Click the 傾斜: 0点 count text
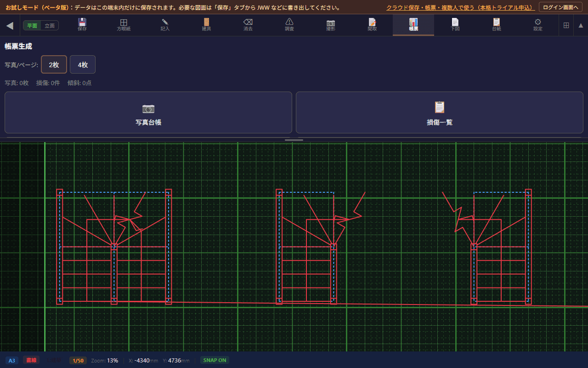 coord(79,83)
